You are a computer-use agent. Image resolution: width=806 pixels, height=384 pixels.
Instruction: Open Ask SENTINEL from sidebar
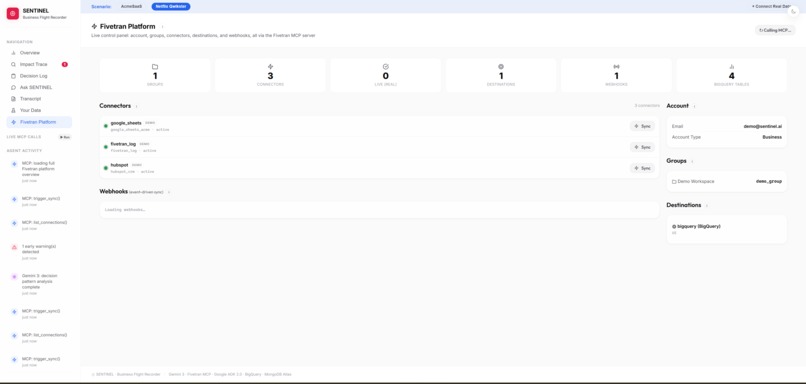coord(39,87)
